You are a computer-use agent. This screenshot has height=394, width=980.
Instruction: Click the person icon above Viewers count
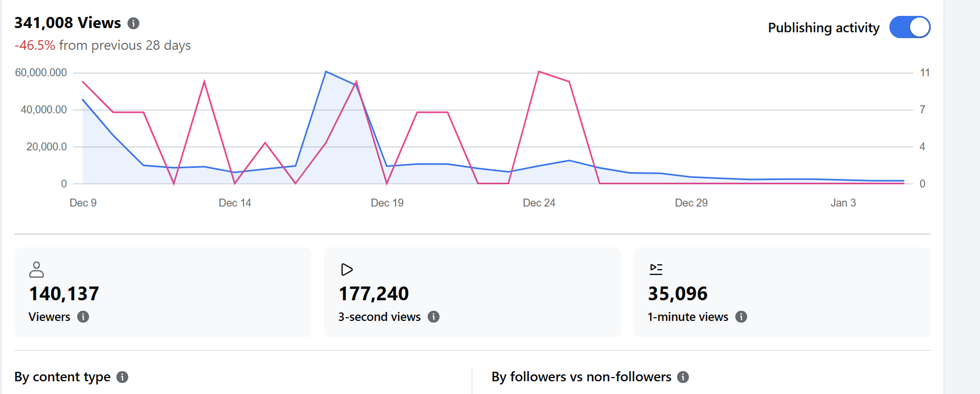[37, 270]
